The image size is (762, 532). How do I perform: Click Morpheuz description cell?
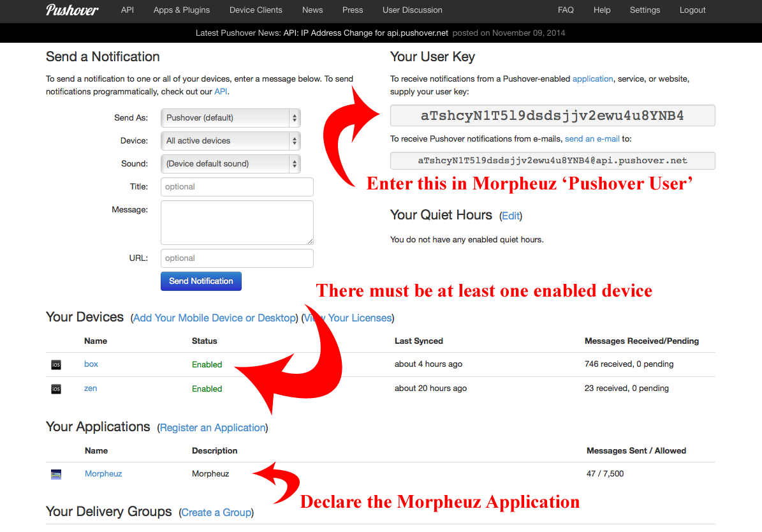click(210, 474)
